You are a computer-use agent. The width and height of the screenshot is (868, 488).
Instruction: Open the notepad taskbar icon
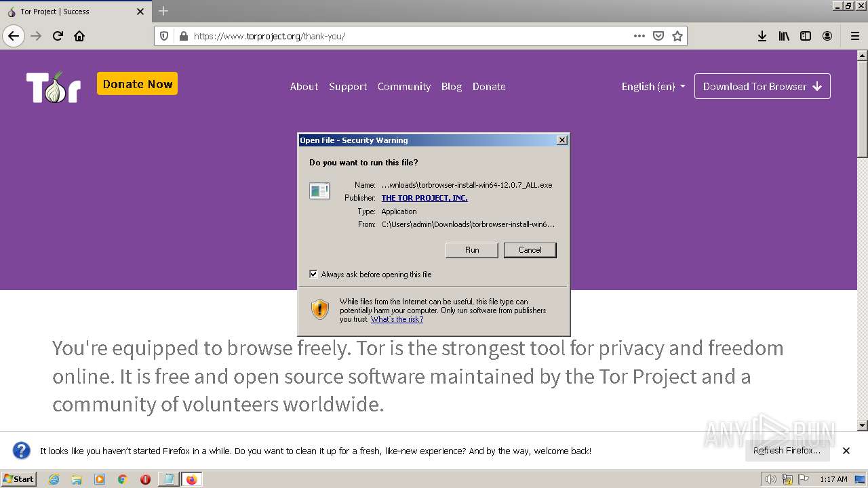click(x=168, y=479)
